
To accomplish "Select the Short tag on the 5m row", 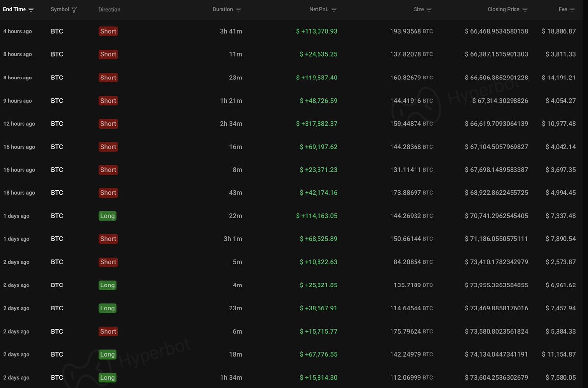I will coord(108,262).
